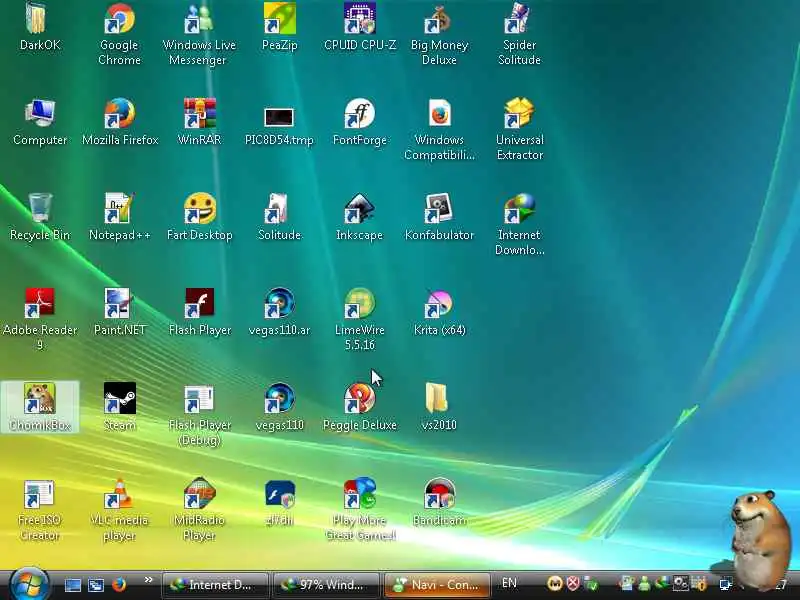This screenshot has height=600, width=800.
Task: Launch Firefox from quick launch bar
Action: point(119,584)
